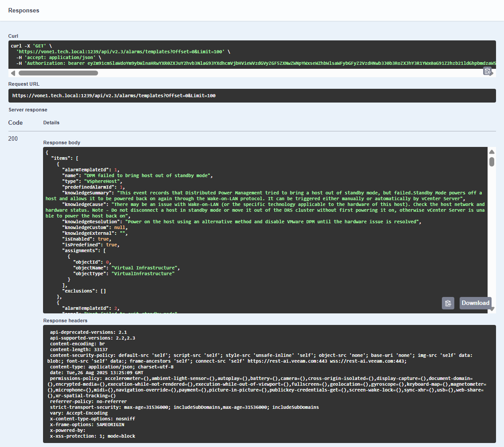Click the Authorization bearer token line
The width and height of the screenshot is (504, 447).
click(256, 63)
